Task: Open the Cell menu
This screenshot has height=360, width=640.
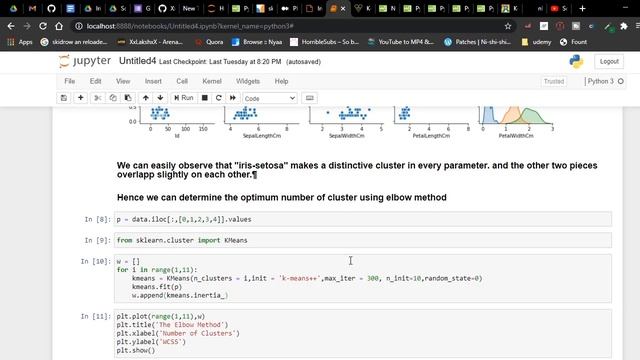Action: pyautogui.click(x=182, y=81)
